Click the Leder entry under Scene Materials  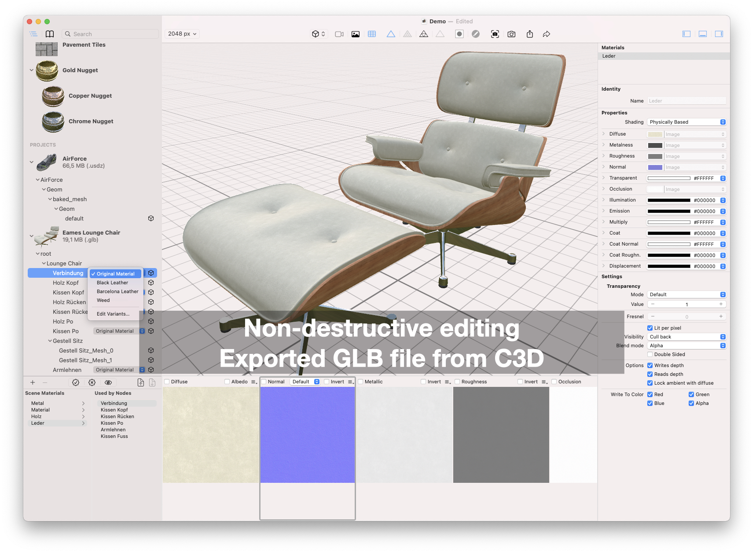pos(38,423)
